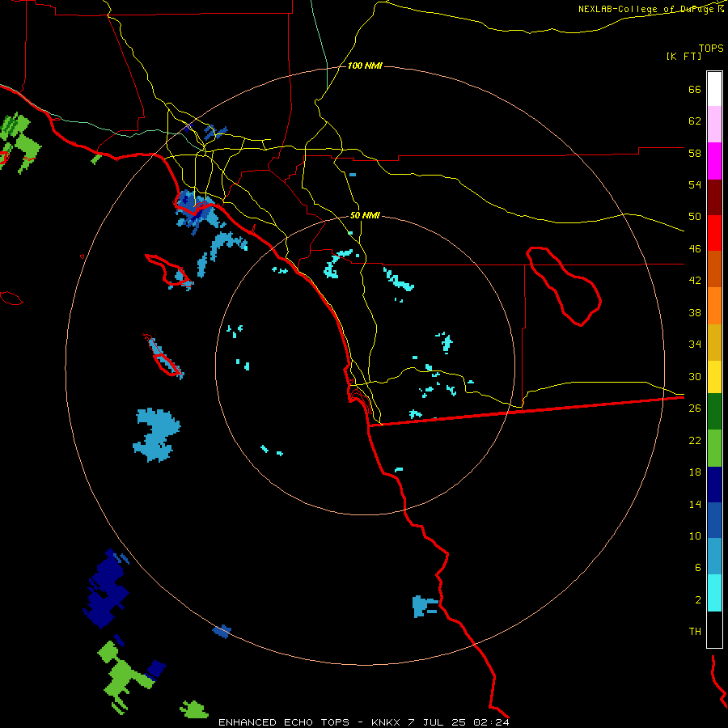Screen dimensions: 728x728
Task: Click the '22' legend scale value
Action: 695,440
